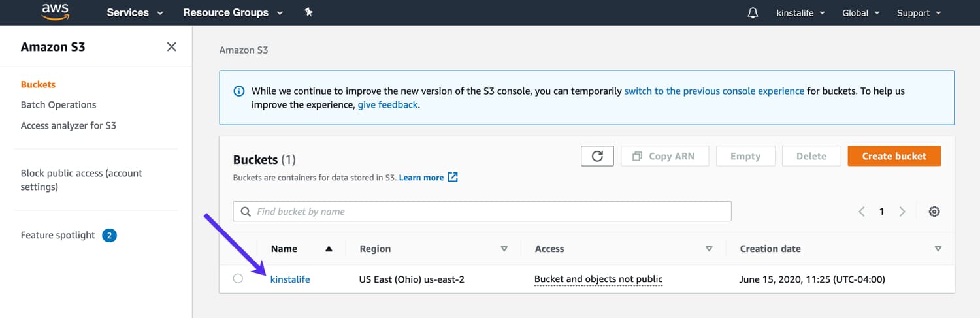Click the Find bucket by name field
Screen dimensions: 980x318
(482, 212)
